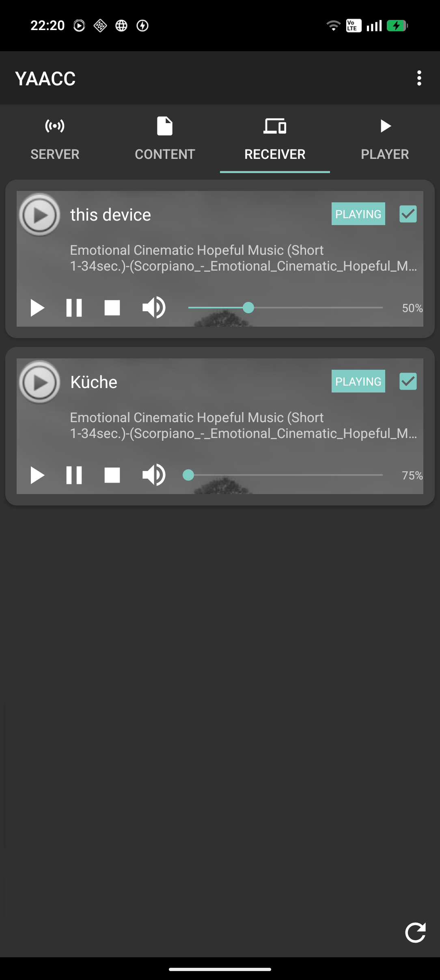The image size is (440, 980).
Task: Pause playback on Küche receiver
Action: [74, 475]
